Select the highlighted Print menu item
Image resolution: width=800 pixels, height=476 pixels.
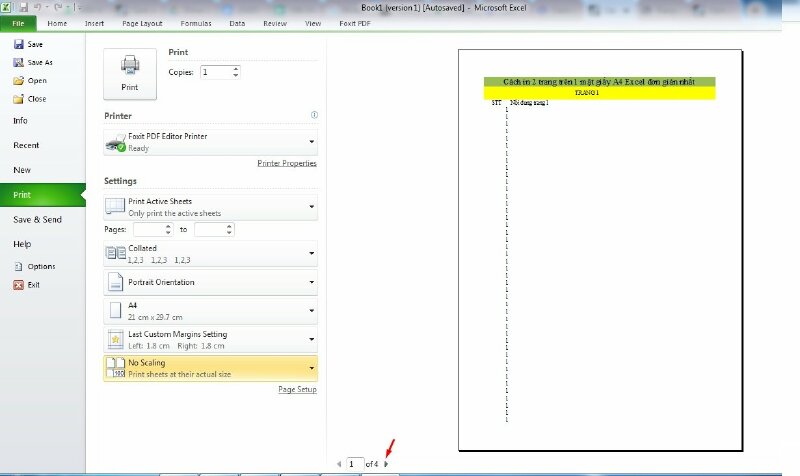[x=43, y=195]
